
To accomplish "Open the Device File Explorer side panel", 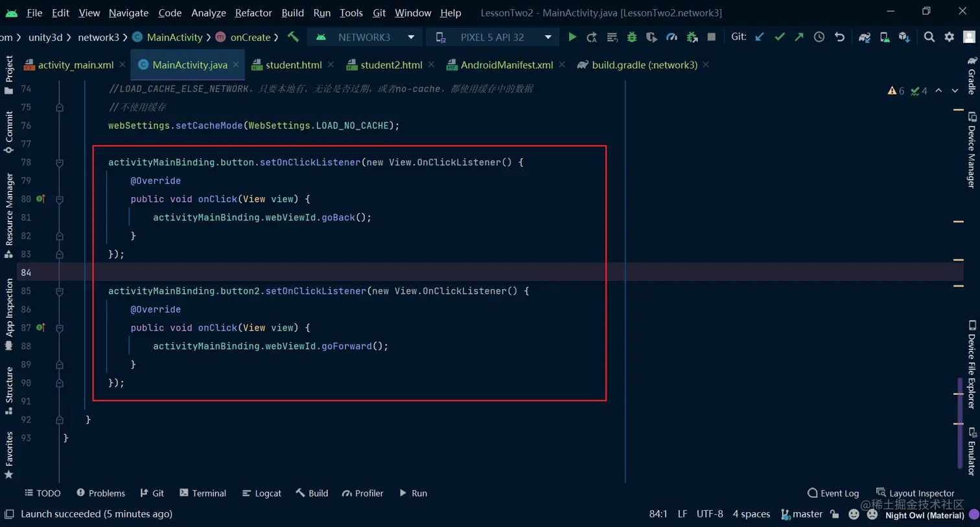I will [972, 364].
